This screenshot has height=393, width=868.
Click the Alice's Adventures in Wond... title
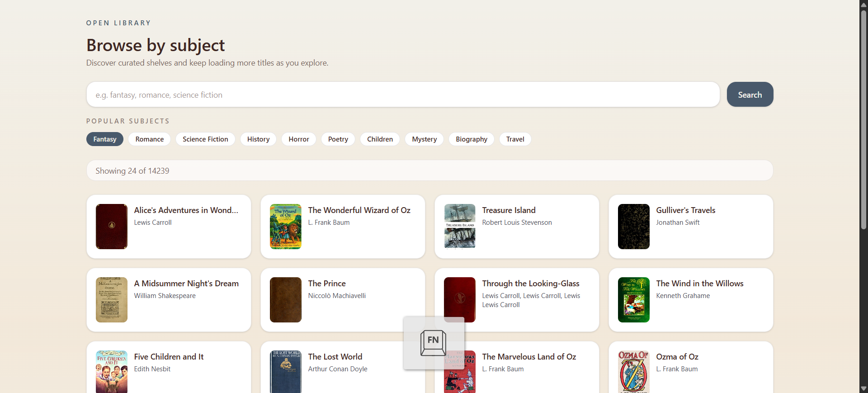click(186, 210)
